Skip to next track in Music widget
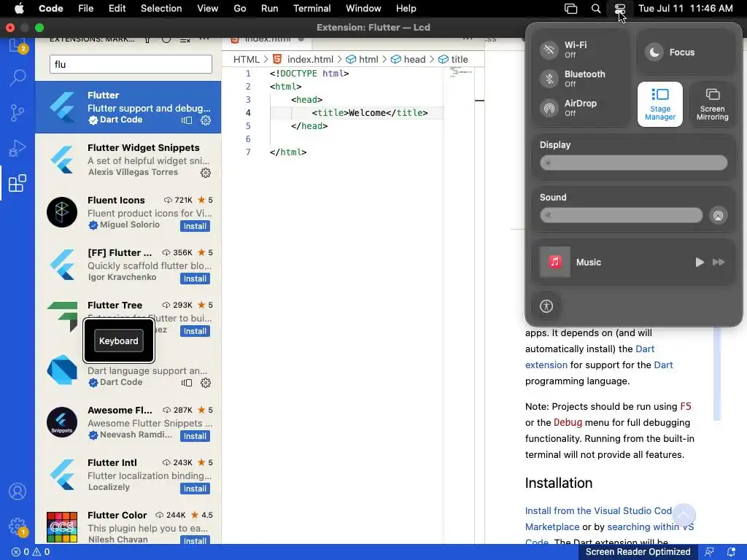The image size is (747, 560). (719, 262)
